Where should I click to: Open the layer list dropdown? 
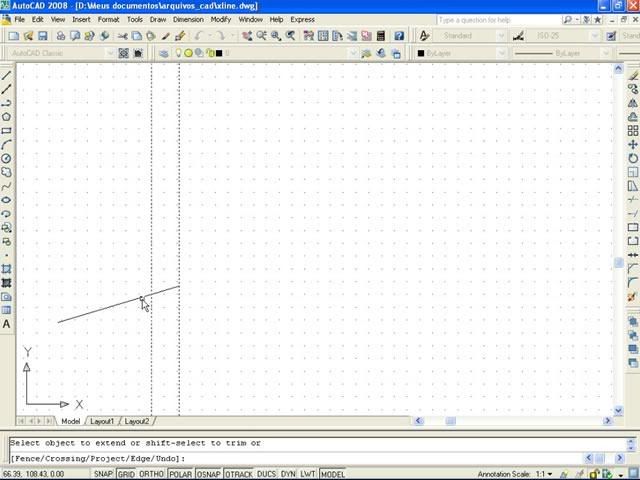pos(353,53)
